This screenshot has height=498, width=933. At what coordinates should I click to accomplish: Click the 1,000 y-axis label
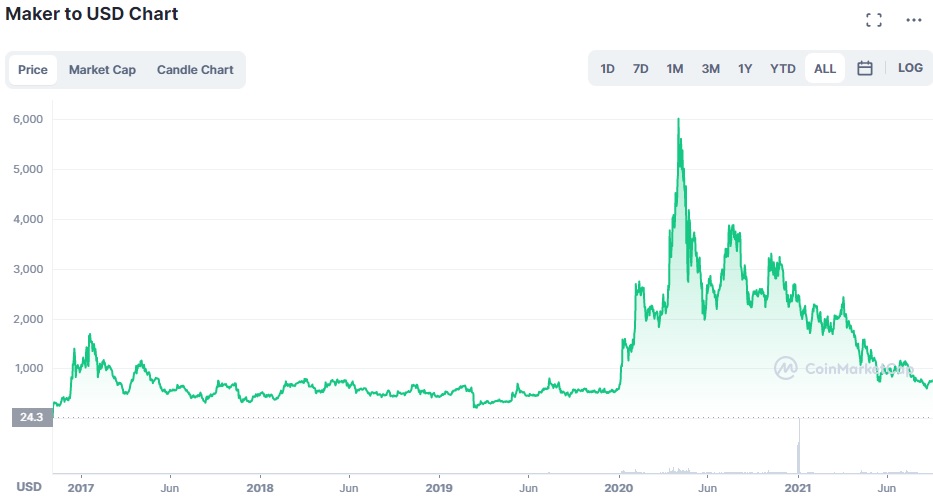point(28,368)
